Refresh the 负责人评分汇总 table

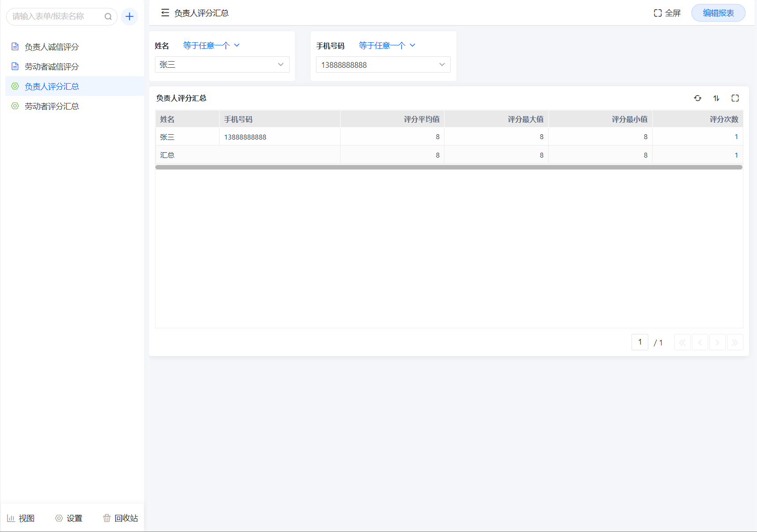[698, 98]
